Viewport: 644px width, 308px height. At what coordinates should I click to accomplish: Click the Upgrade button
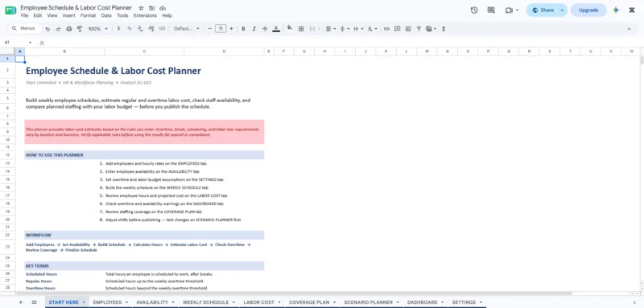tap(588, 10)
